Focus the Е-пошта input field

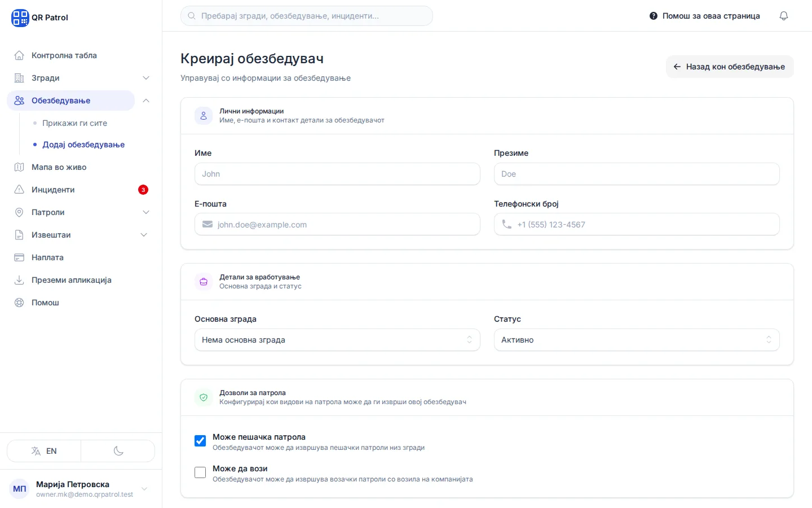click(x=337, y=225)
